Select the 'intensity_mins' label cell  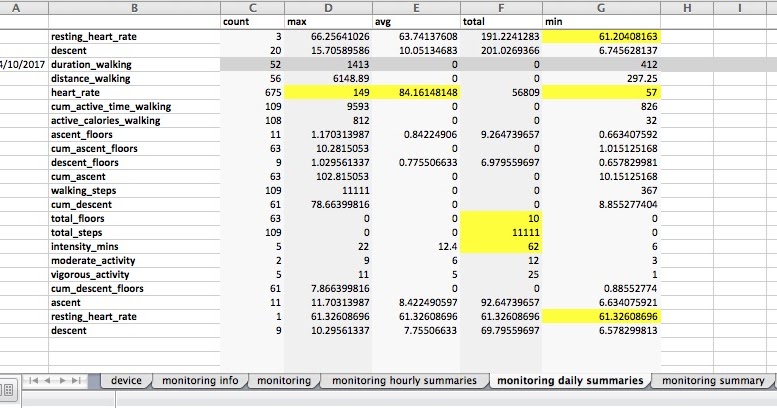134,246
